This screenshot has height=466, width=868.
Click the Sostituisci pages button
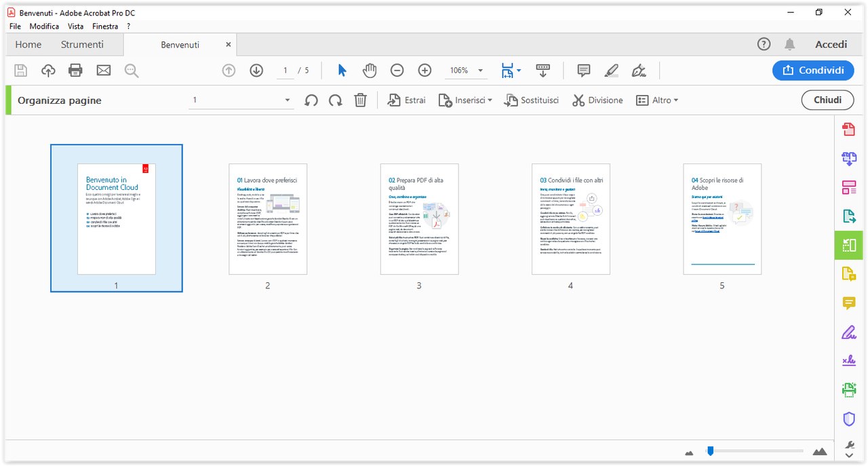tap(531, 100)
